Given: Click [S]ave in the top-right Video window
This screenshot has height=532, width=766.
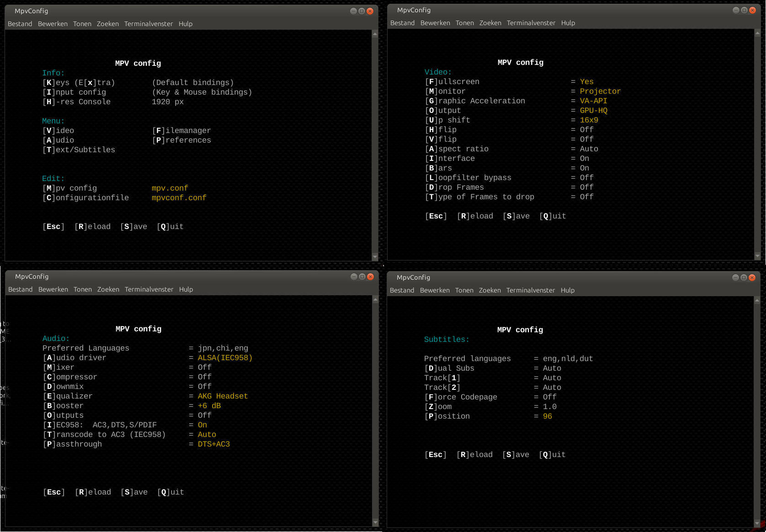Looking at the screenshot, I should tap(516, 216).
